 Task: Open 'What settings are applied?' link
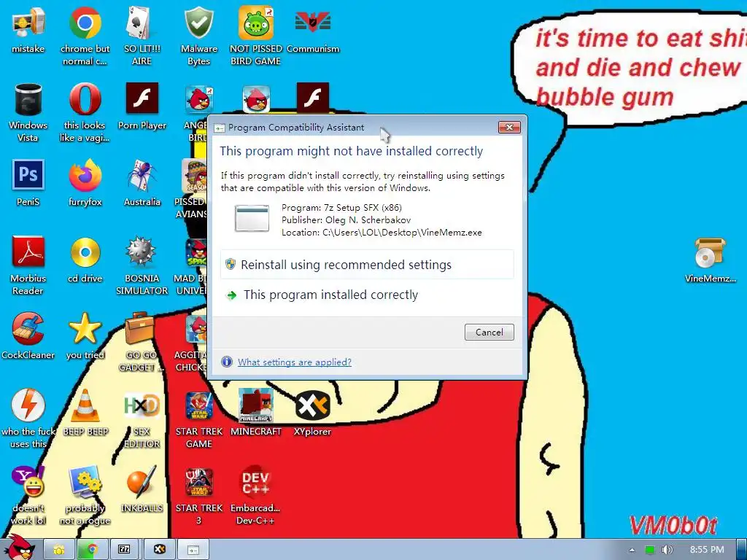click(x=295, y=362)
